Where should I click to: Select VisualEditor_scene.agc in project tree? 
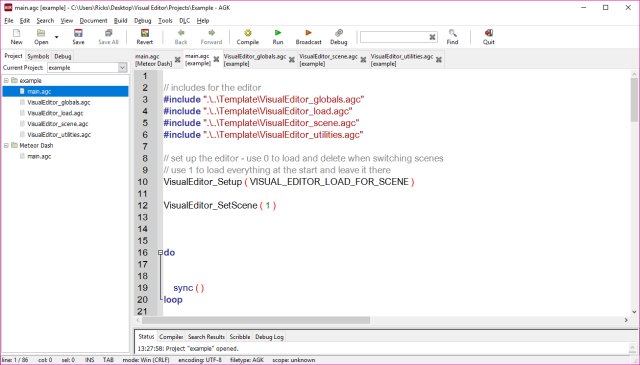pos(58,124)
